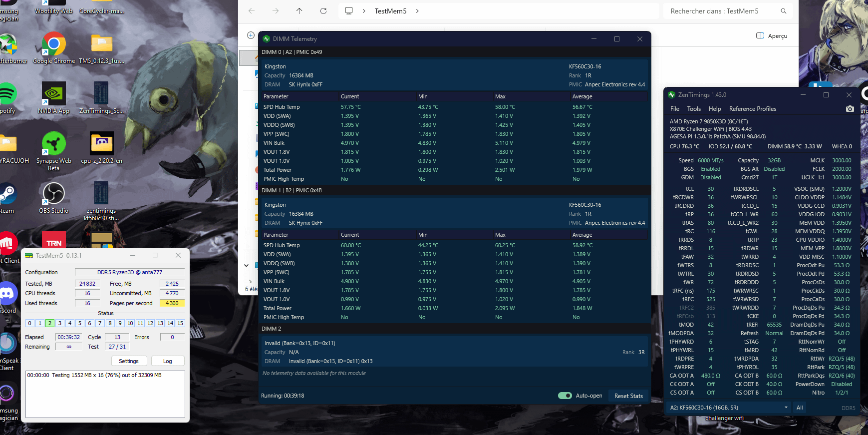Viewport: 868px width, 435px height.
Task: Click 'DIMM 0 | A2 | PMIC 0x49' header
Action: 292,52
